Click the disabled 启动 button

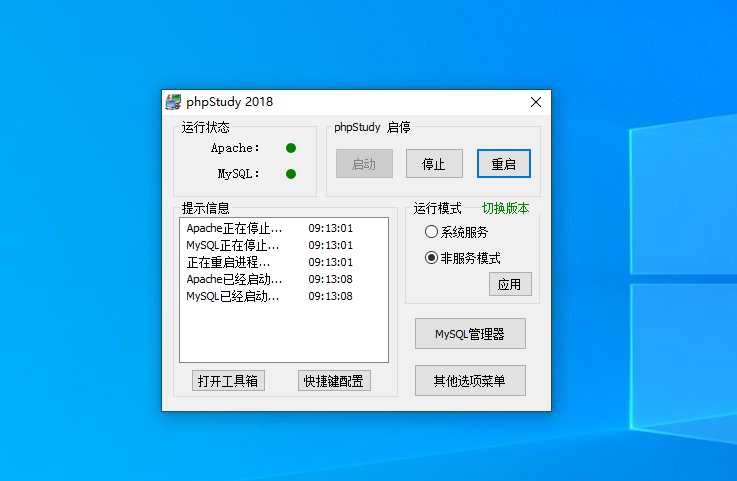point(364,164)
